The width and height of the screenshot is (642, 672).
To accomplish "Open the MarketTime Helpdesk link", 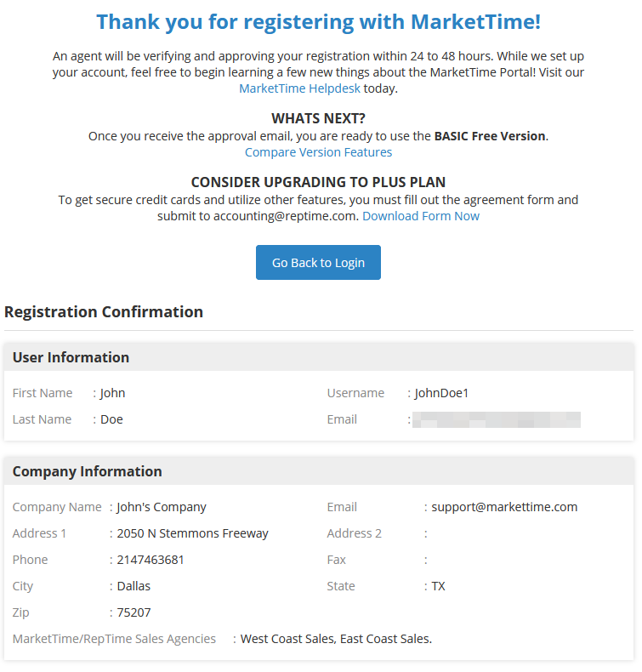I will coord(299,88).
